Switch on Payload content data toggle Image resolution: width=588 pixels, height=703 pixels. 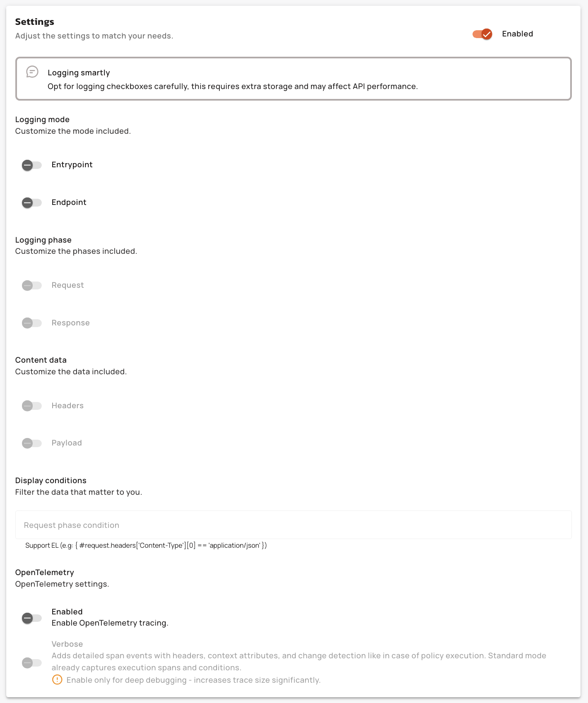point(32,443)
